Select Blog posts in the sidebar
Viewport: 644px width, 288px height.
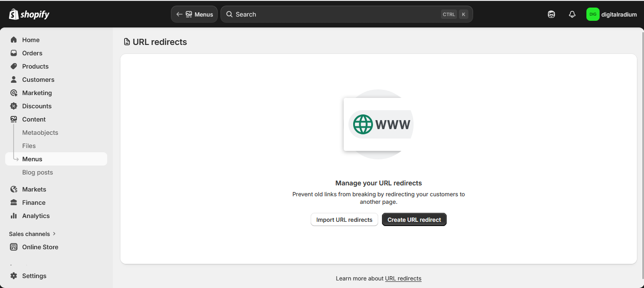click(37, 172)
